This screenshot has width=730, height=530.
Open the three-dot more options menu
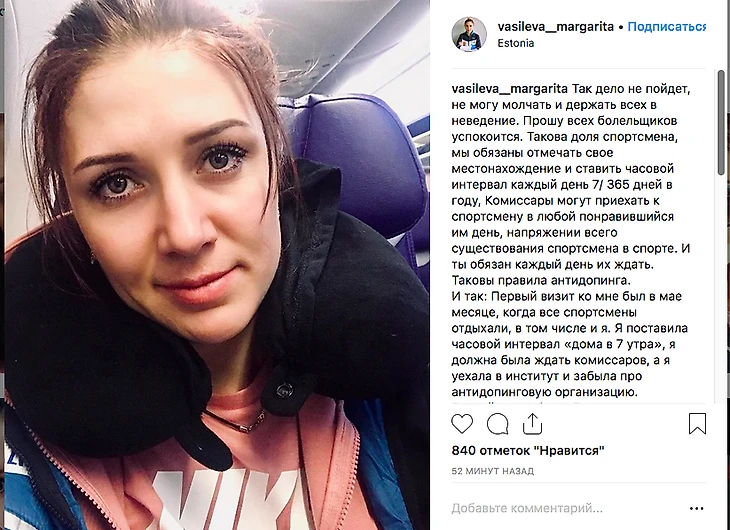coord(696,509)
